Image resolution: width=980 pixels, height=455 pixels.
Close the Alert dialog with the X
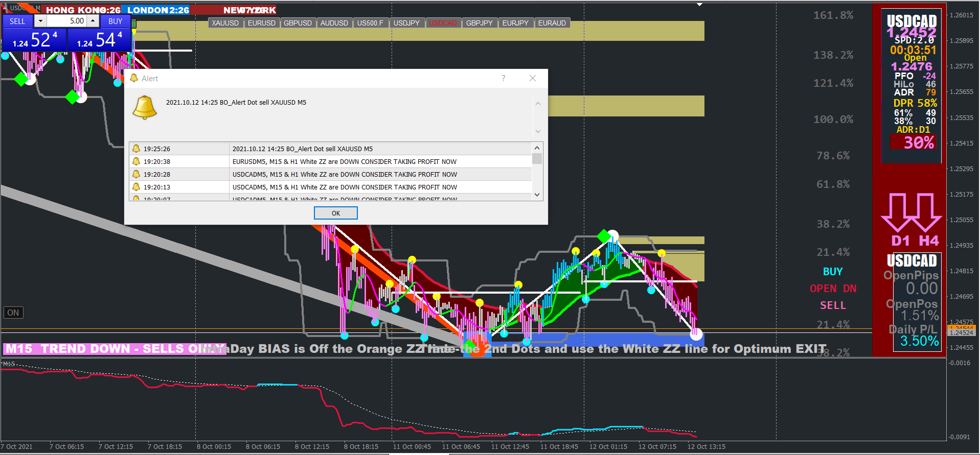(533, 78)
